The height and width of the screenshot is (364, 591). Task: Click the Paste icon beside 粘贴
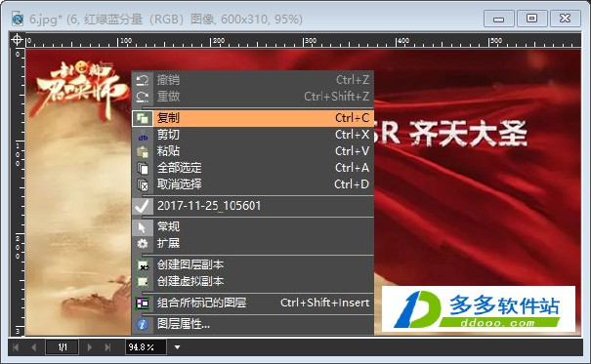(x=142, y=151)
